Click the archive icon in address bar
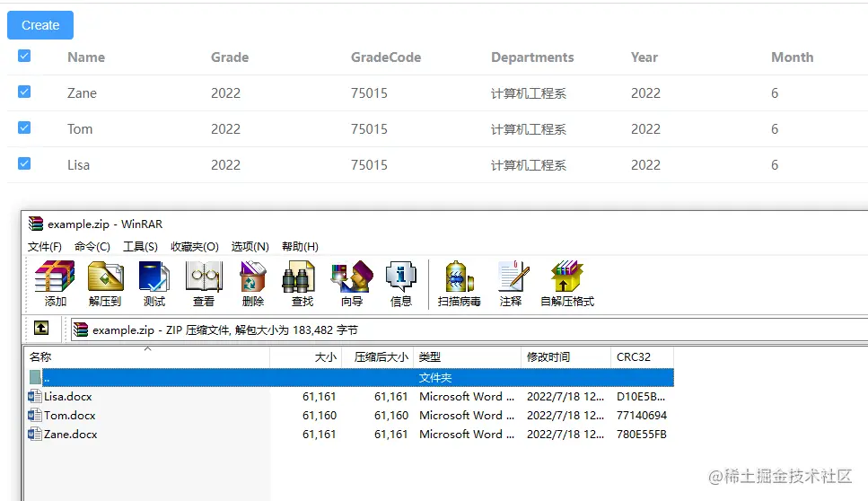Viewport: 868px width, 501px height. tap(81, 330)
